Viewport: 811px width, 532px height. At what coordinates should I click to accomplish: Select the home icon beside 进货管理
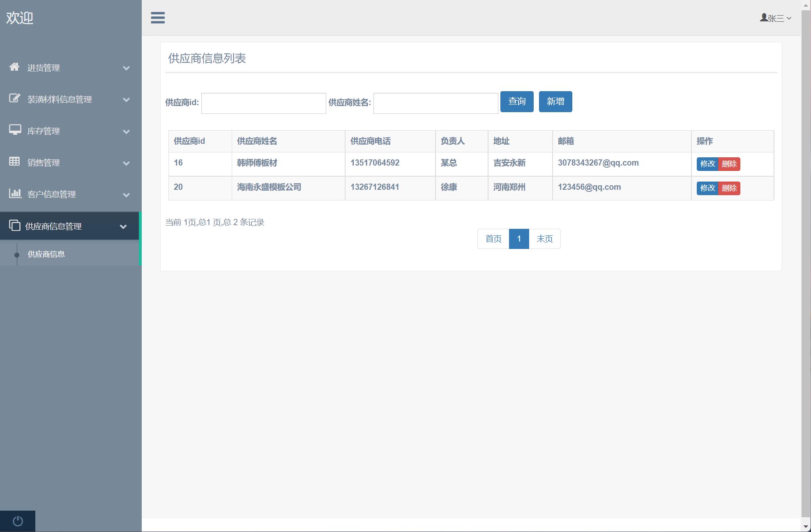[15, 67]
